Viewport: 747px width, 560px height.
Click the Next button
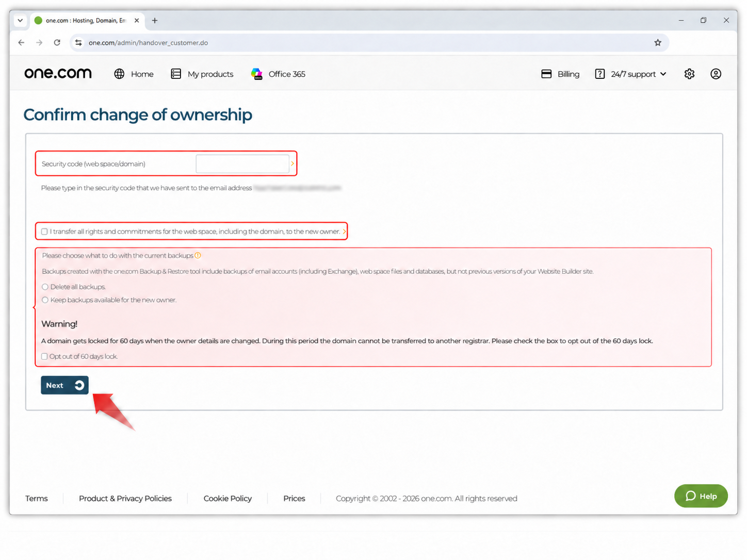tap(64, 385)
